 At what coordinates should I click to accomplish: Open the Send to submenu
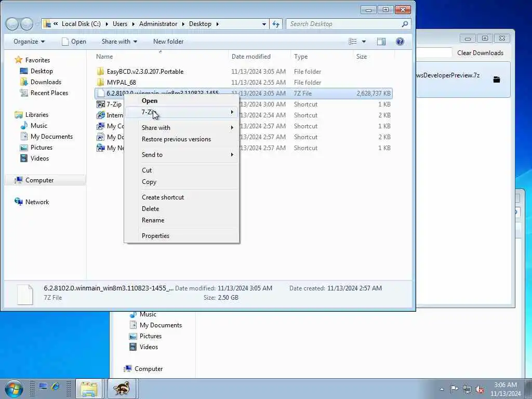point(182,155)
